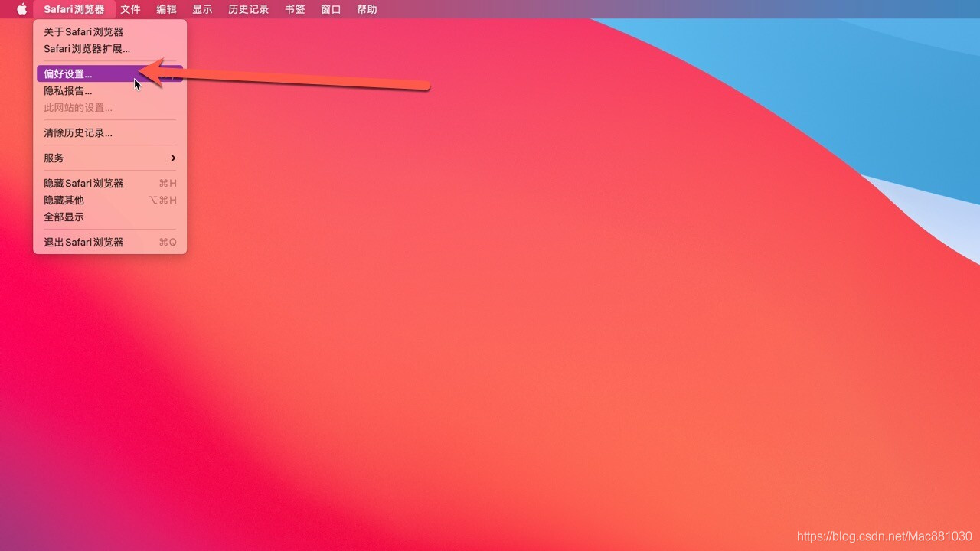Expand the 服务 submenu

pyautogui.click(x=110, y=158)
